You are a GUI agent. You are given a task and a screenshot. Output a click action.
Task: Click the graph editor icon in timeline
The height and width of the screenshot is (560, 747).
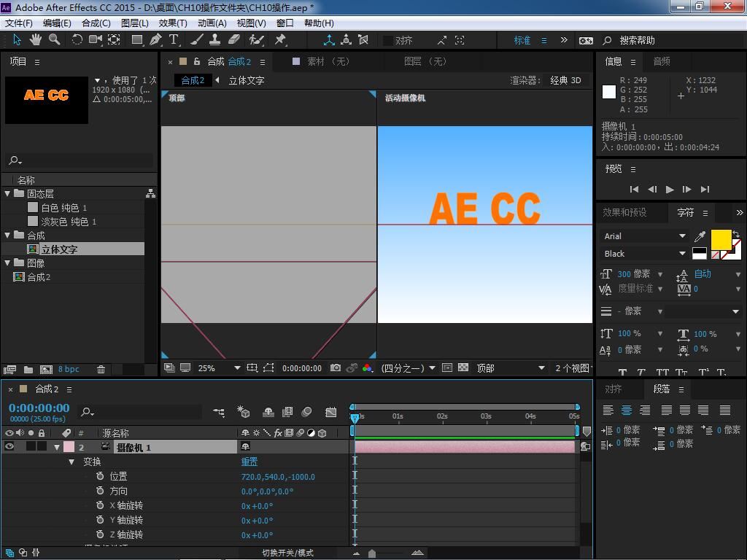(330, 413)
